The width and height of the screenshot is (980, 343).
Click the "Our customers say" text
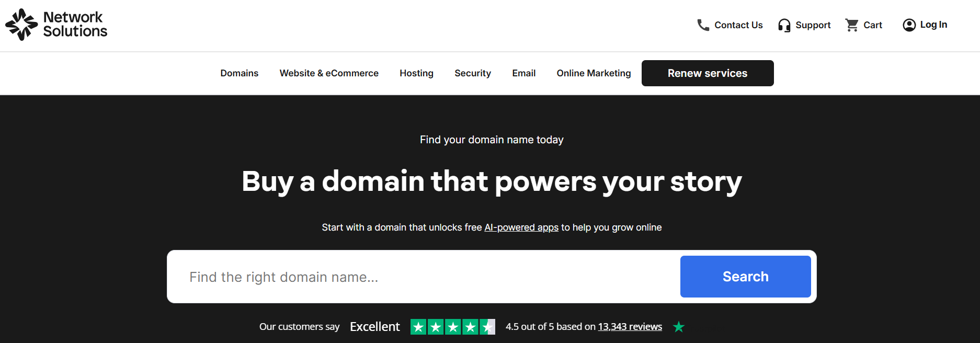[300, 327]
